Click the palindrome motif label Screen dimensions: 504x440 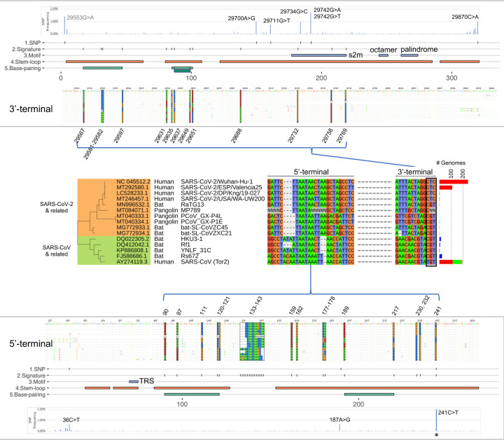tap(419, 49)
